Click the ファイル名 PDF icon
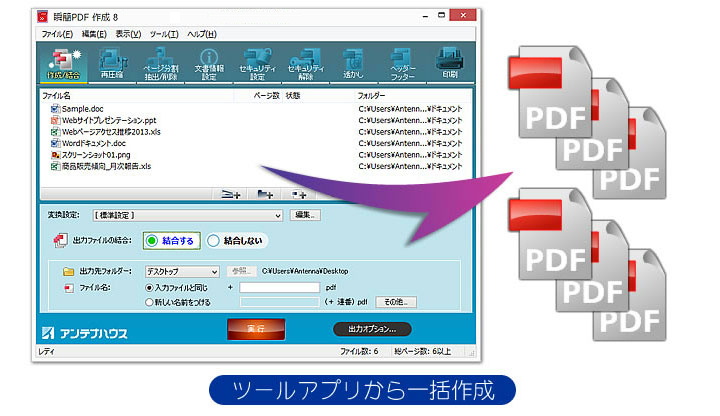 click(x=68, y=288)
